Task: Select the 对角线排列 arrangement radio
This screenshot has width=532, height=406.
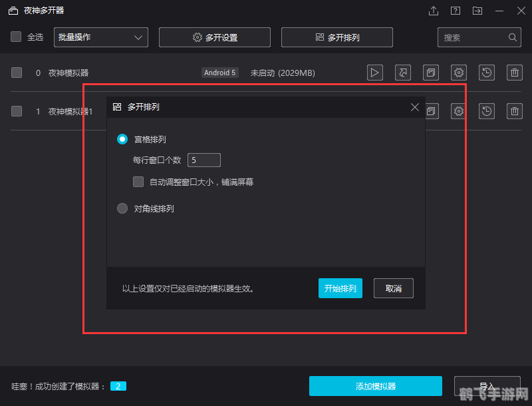Action: (122, 208)
